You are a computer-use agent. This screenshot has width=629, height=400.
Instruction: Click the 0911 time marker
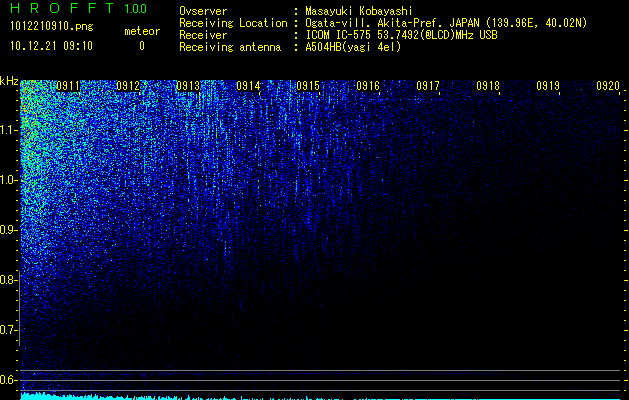(68, 86)
